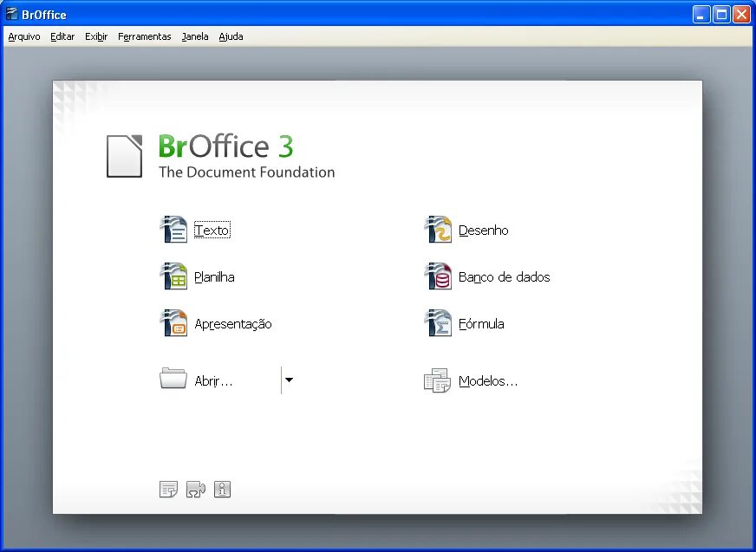Open the Editar menu

click(62, 36)
